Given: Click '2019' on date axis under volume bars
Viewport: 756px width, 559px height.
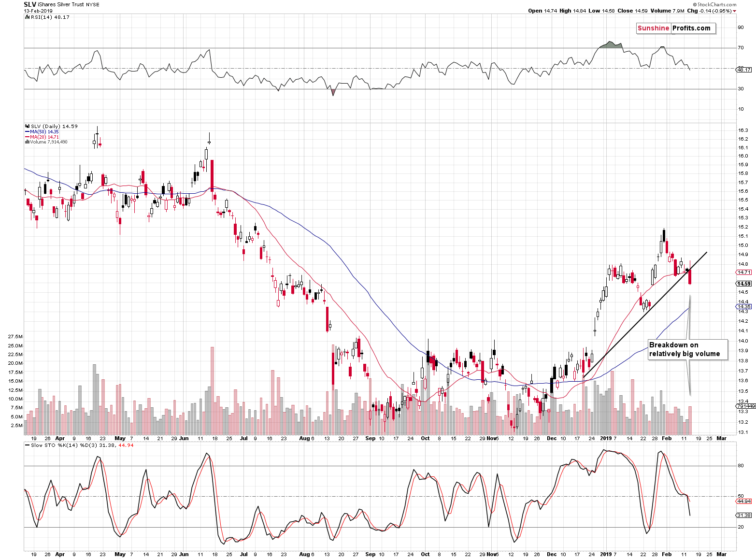Looking at the screenshot, I should point(605,439).
